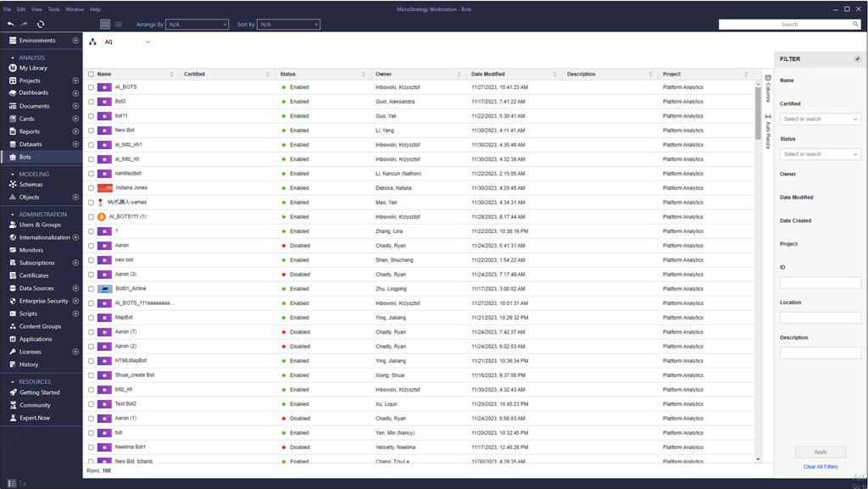Screen dimensions: 868x489
Task: Tick the checkbox for AI_BOTS row
Action: pos(92,87)
